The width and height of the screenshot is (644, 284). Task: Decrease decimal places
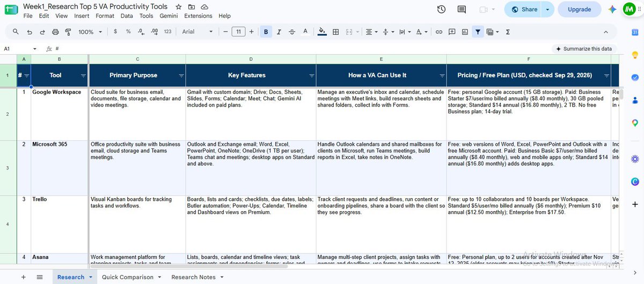tap(141, 32)
